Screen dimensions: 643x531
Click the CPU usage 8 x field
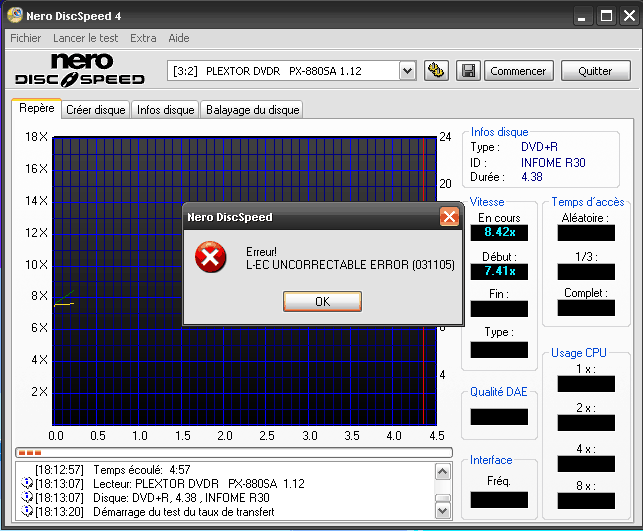(586, 501)
